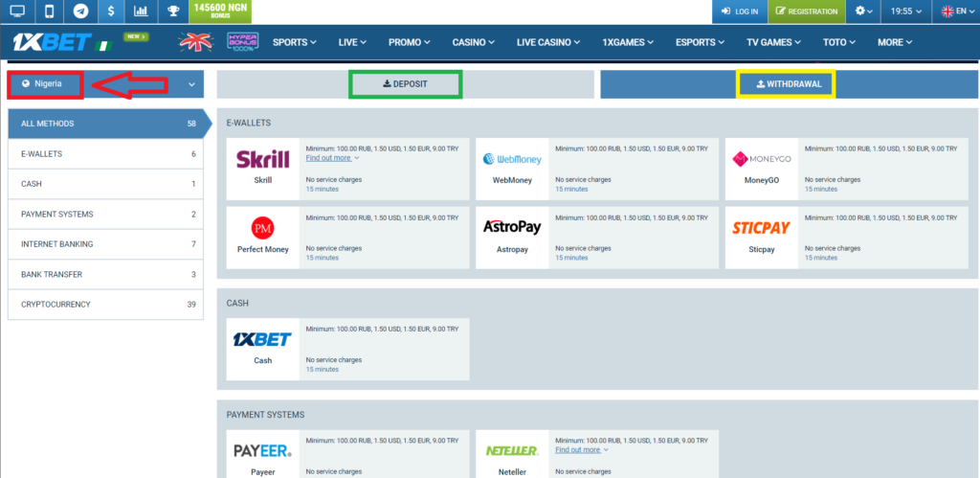Select PAYMENT SYSTEMS category in sidebar

[105, 214]
